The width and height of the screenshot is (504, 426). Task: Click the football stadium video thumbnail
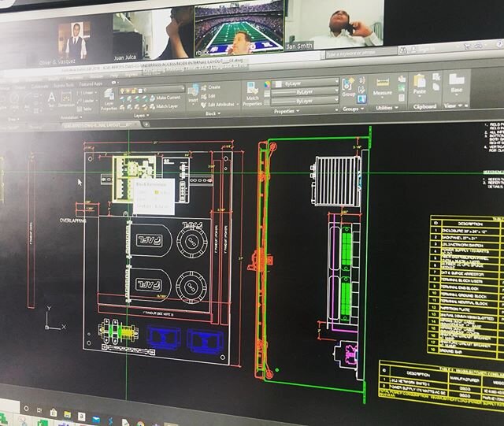click(239, 28)
